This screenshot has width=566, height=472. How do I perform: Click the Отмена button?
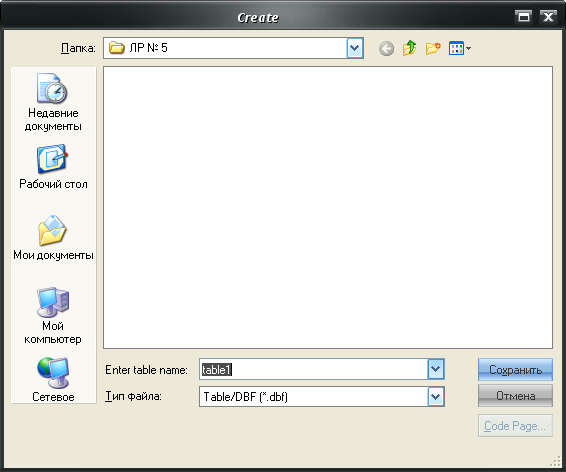(x=515, y=396)
